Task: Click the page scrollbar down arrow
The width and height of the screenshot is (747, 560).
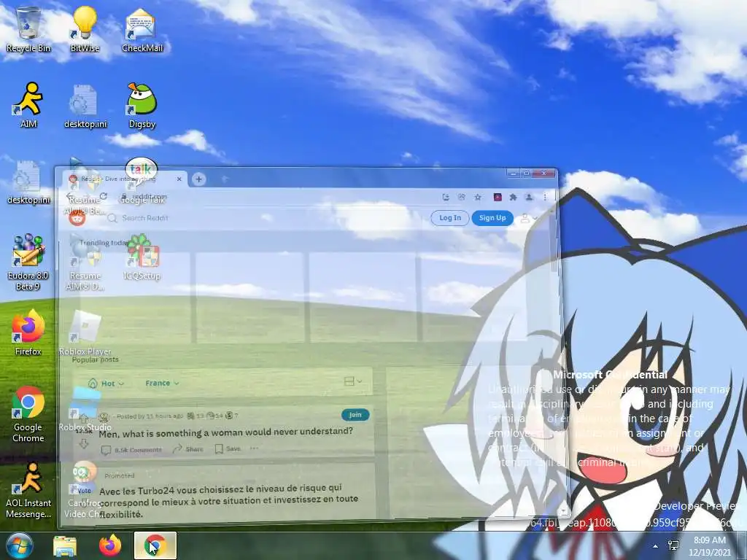Action: [x=564, y=511]
